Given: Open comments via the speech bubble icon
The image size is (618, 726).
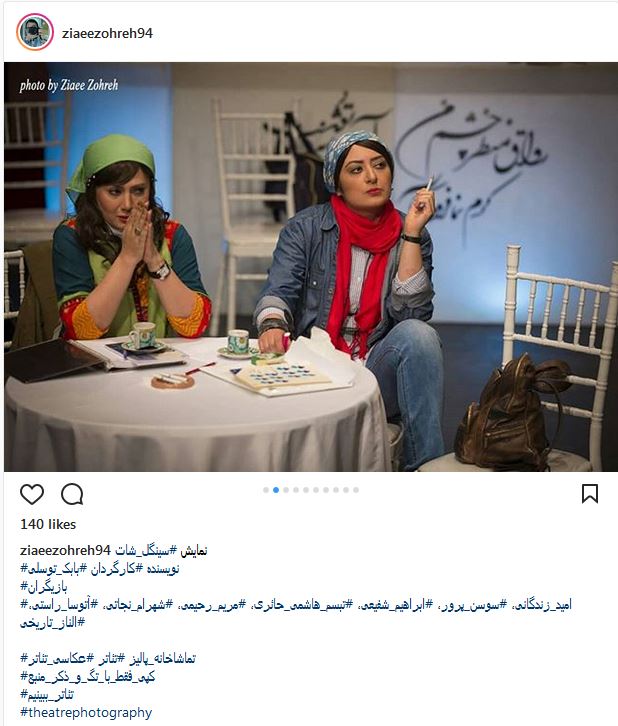Looking at the screenshot, I should point(72,494).
